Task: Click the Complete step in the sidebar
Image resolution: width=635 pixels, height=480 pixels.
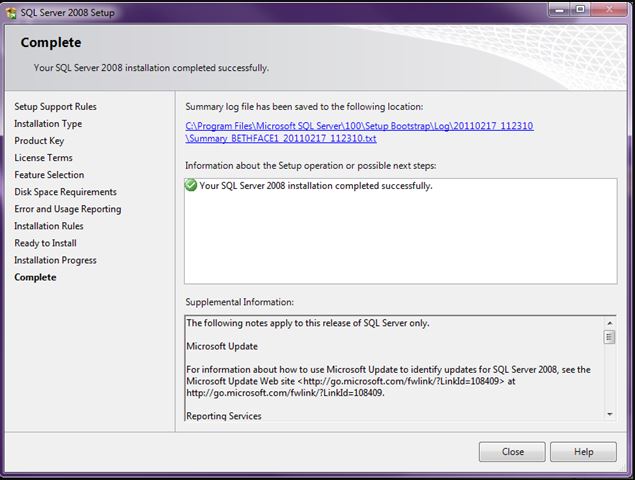Action: coord(35,277)
